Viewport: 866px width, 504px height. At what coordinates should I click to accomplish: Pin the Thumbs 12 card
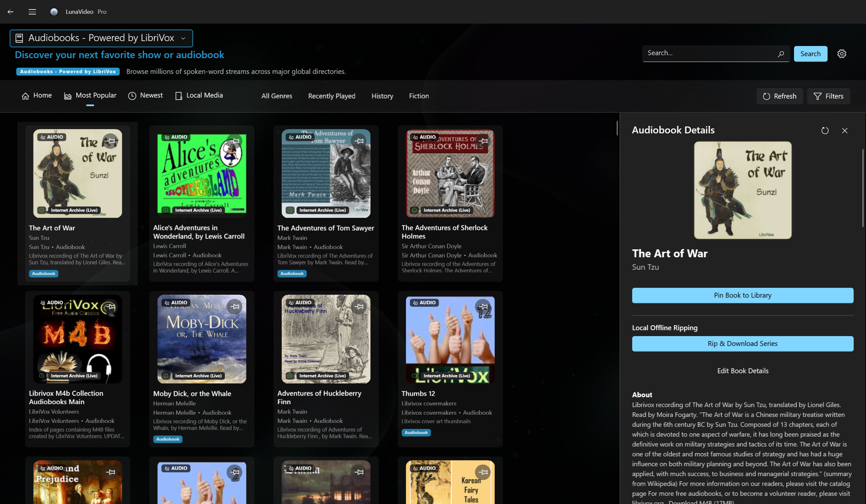[484, 306]
